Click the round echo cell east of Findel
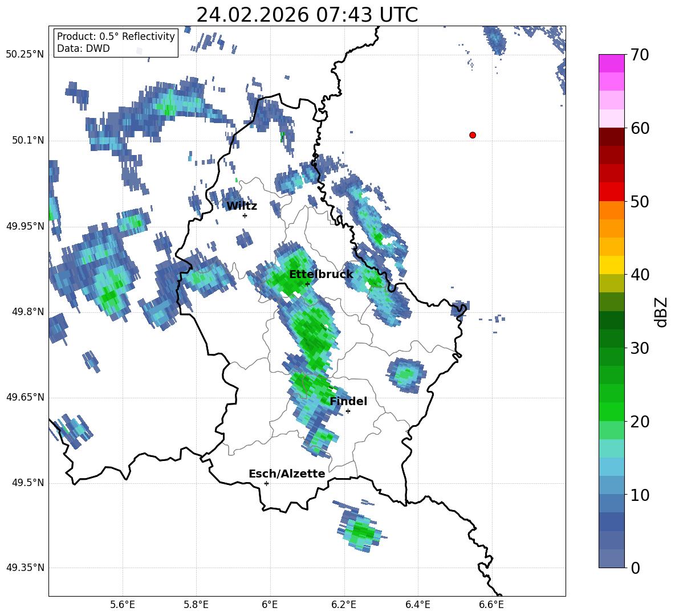675x616 pixels. [406, 375]
